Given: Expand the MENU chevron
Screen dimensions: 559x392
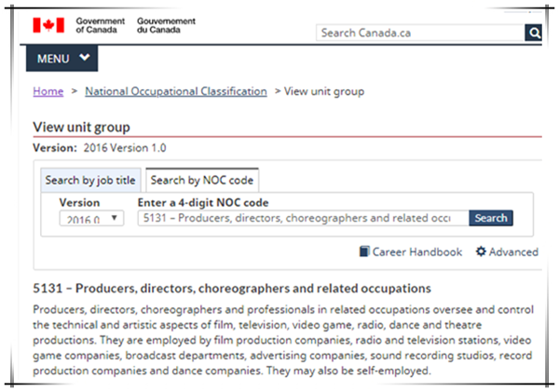Looking at the screenshot, I should tap(85, 58).
